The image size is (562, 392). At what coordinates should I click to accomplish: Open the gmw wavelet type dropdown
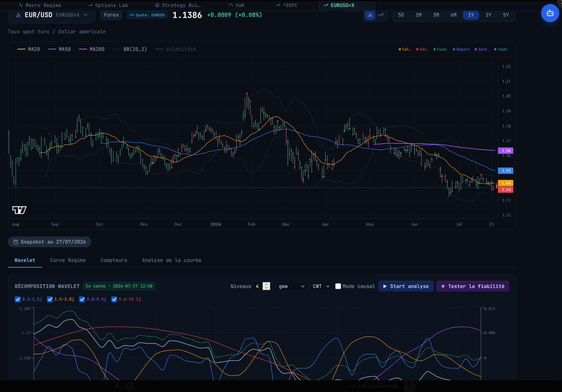pos(291,286)
